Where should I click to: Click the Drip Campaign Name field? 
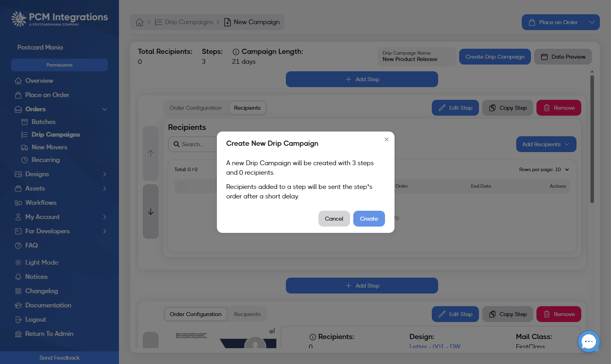click(x=417, y=57)
